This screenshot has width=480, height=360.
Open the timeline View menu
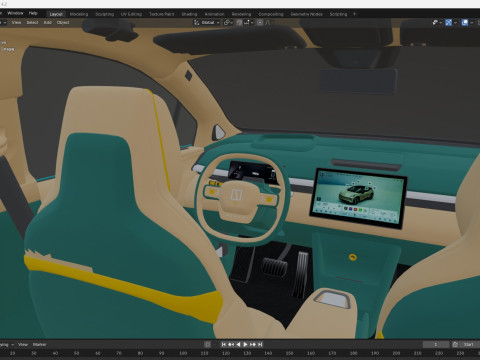(x=23, y=344)
